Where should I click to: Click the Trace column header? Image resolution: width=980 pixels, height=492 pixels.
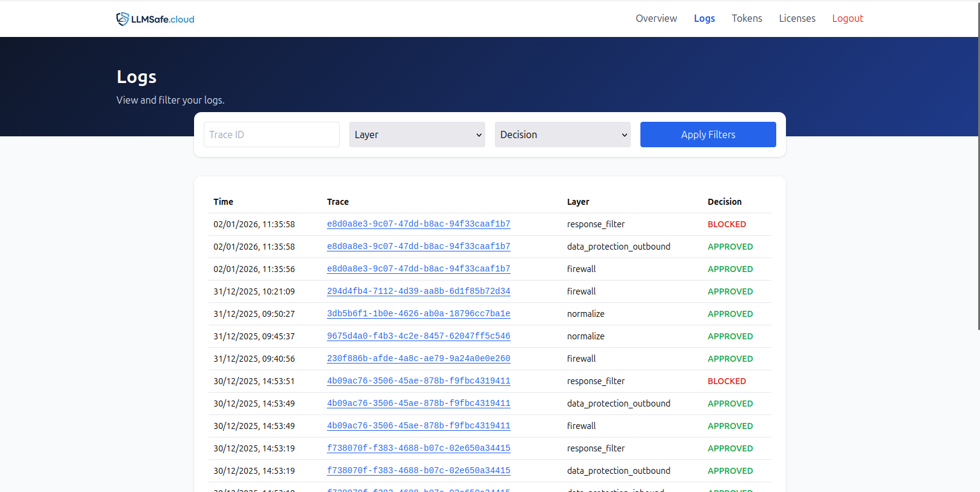[338, 202]
